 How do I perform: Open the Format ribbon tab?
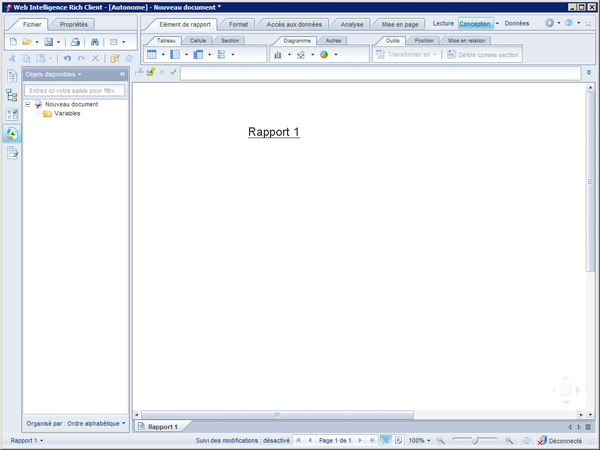238,23
